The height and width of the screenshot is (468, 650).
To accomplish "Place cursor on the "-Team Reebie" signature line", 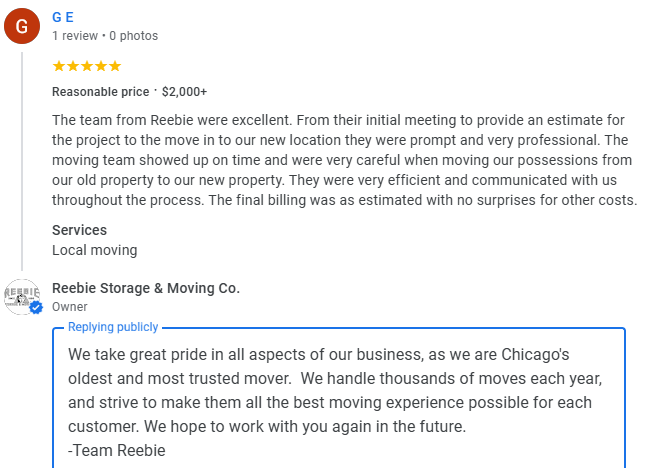I will [x=113, y=451].
